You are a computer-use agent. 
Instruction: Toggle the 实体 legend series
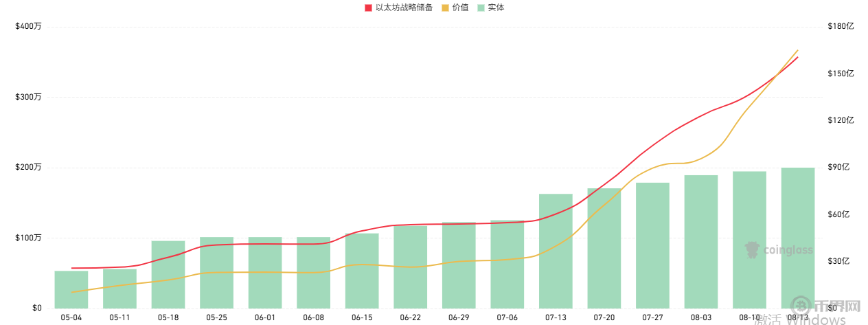pos(490,8)
